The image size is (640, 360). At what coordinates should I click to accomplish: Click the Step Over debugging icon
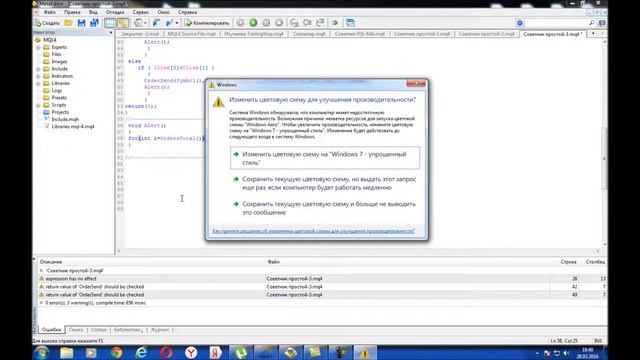(x=307, y=23)
